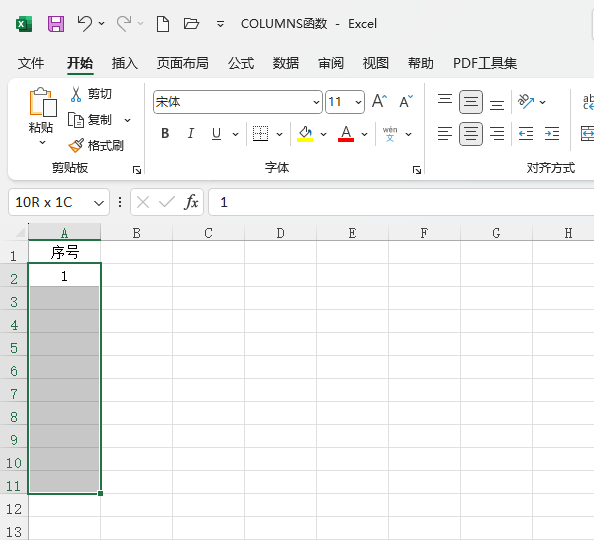The image size is (594, 540).
Task: Undo the last action
Action: 84,23
